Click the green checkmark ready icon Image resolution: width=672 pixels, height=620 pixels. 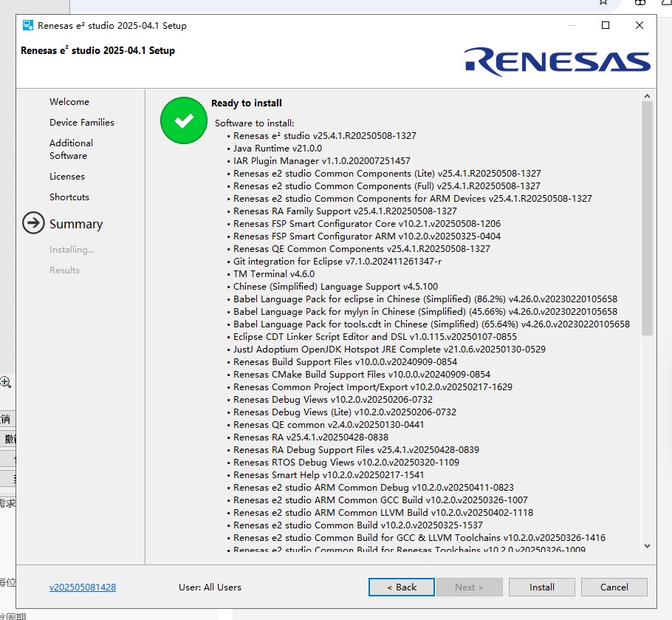(183, 120)
